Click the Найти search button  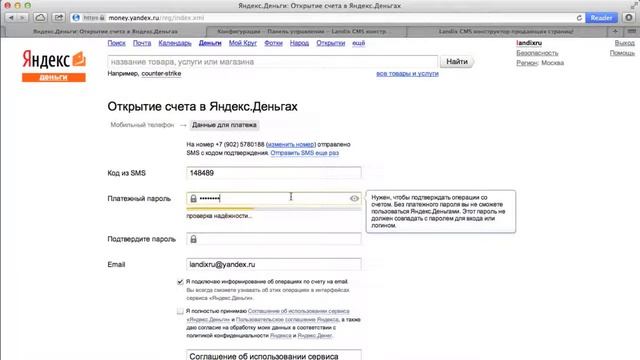(457, 62)
